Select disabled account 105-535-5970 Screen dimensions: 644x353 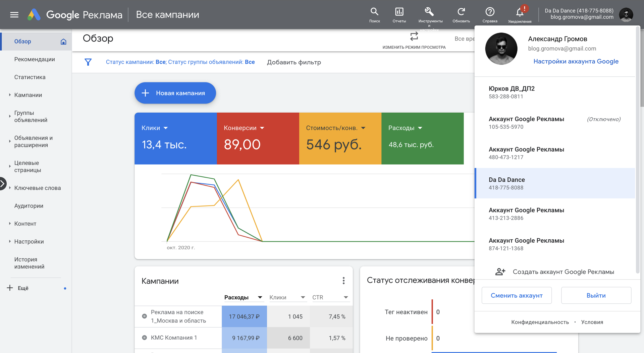pos(555,123)
